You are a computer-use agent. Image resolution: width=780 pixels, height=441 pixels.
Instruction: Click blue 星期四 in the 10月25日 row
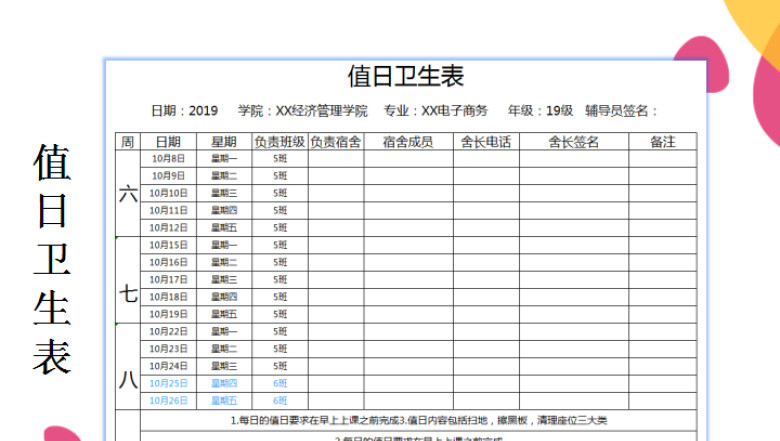pyautogui.click(x=224, y=383)
